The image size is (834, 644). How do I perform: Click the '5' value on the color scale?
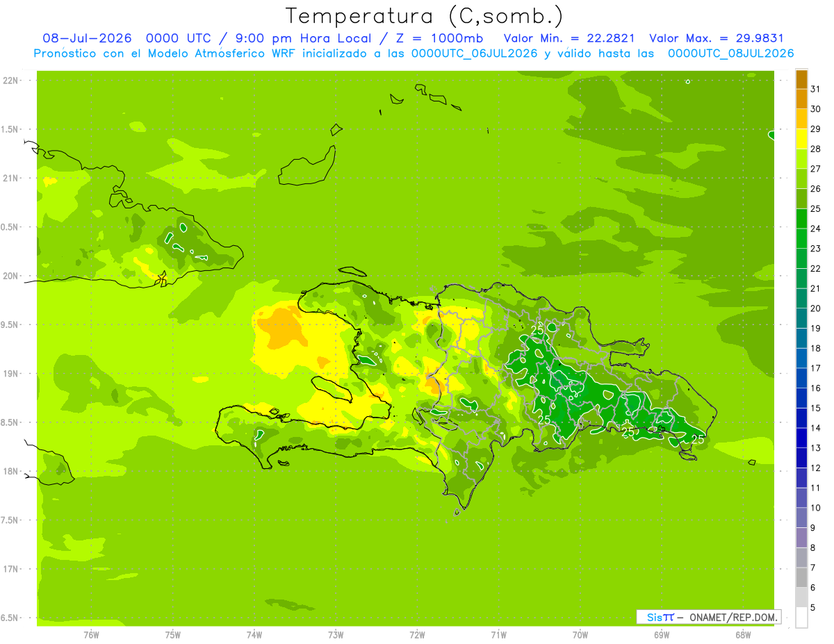(x=813, y=608)
